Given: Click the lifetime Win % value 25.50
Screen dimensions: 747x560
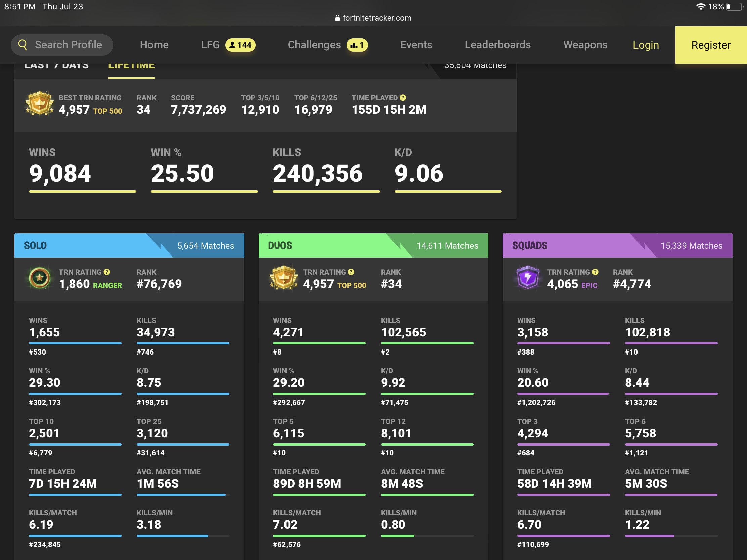Looking at the screenshot, I should 182,173.
